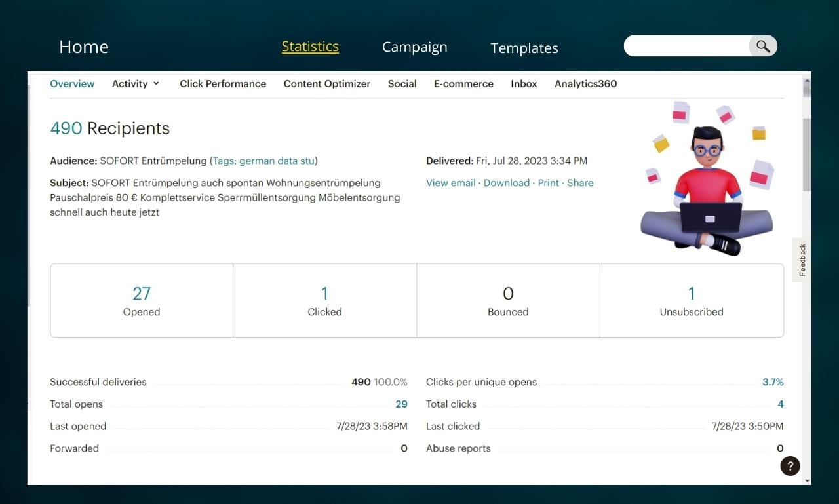This screenshot has height=504, width=839.
Task: Open the Print option
Action: click(548, 183)
